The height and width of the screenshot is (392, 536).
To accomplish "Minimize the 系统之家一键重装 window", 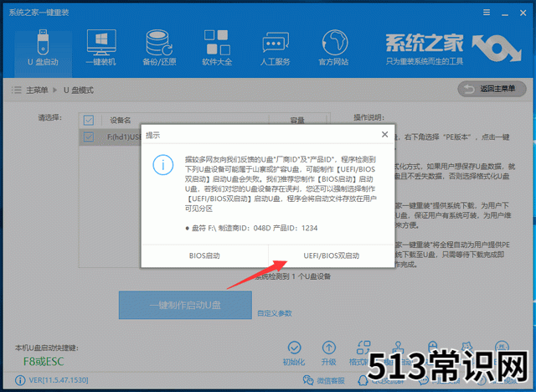I will click(x=505, y=13).
